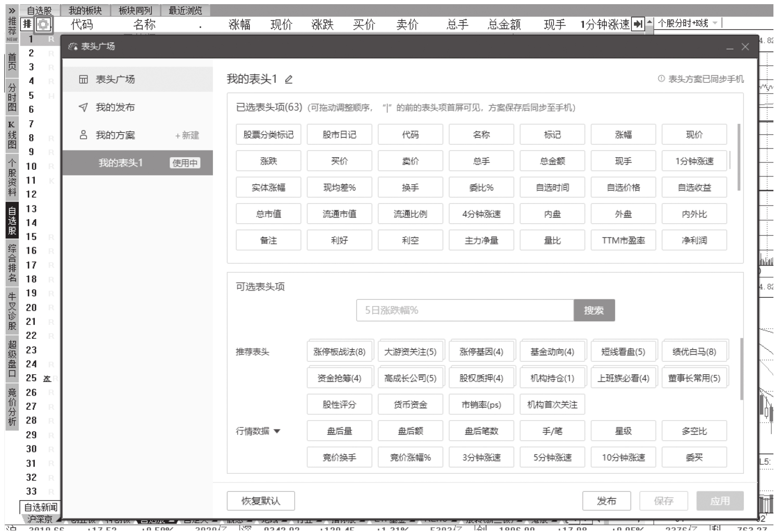Click the selected header item 实体涨幅

click(x=269, y=187)
